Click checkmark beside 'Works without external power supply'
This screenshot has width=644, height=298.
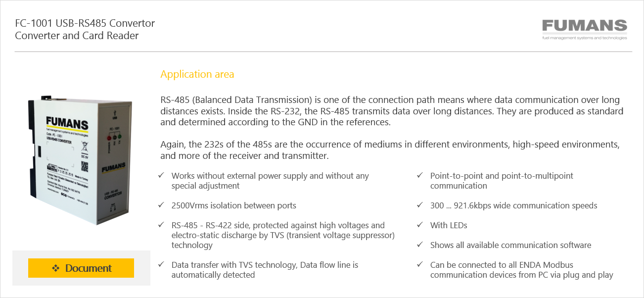pos(161,176)
